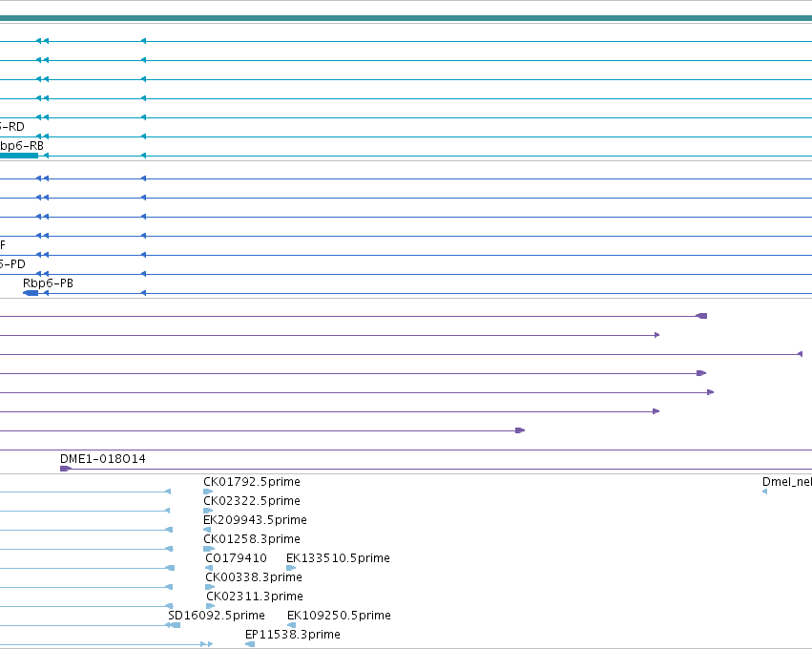Select the DME1-018014 feature label
Viewport: 812px width, 649px height.
click(102, 459)
